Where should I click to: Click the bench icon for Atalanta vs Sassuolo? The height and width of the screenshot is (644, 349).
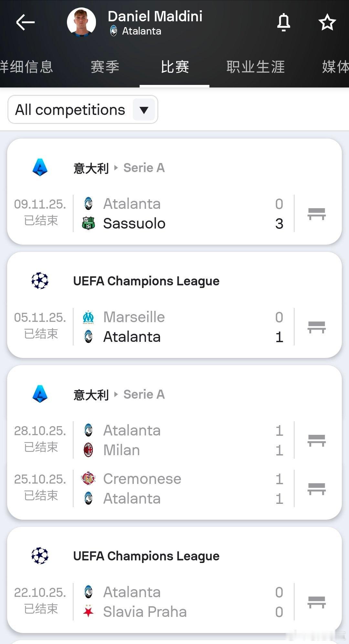point(316,214)
